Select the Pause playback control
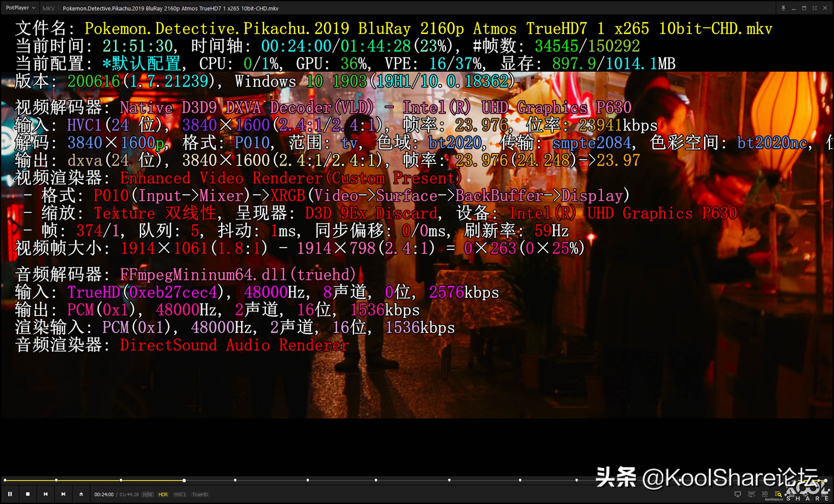 click(10, 494)
